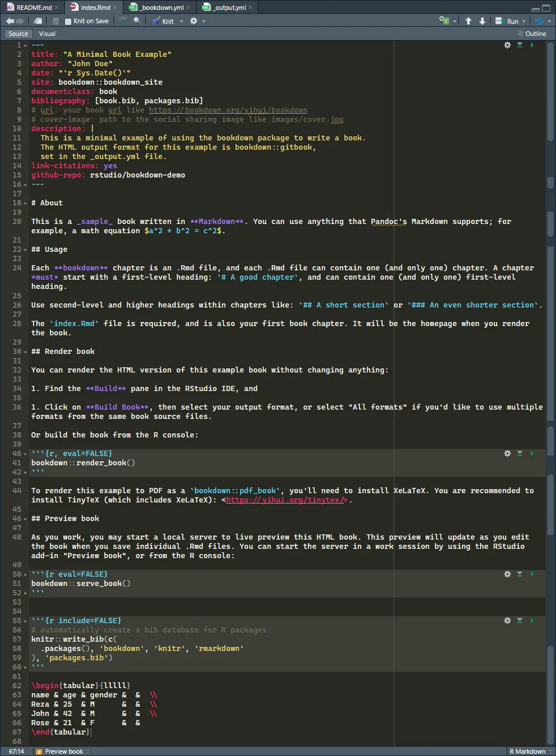Go forward to next source location
556x756 pixels.
[20, 21]
